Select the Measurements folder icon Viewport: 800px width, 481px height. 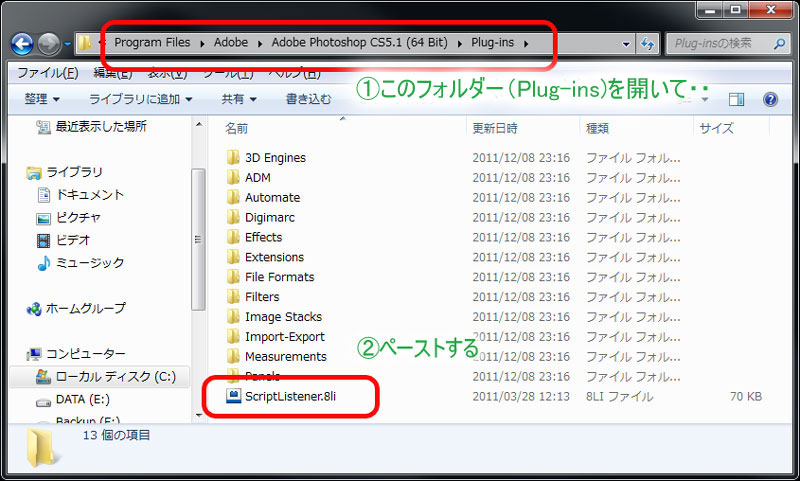coord(233,356)
